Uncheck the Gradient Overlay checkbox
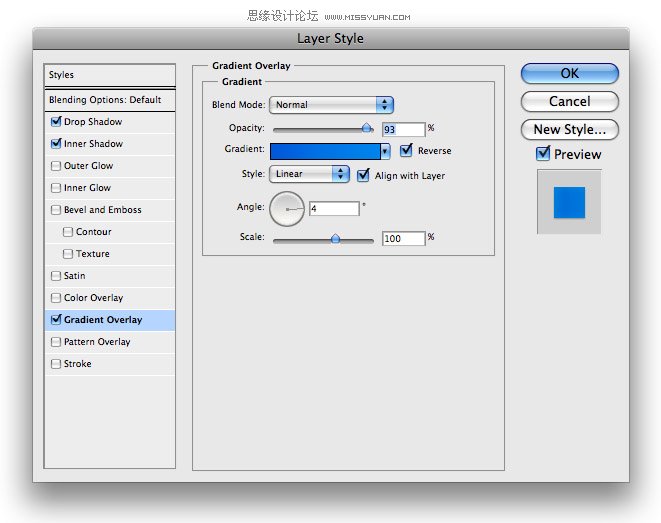This screenshot has width=661, height=523. [56, 319]
